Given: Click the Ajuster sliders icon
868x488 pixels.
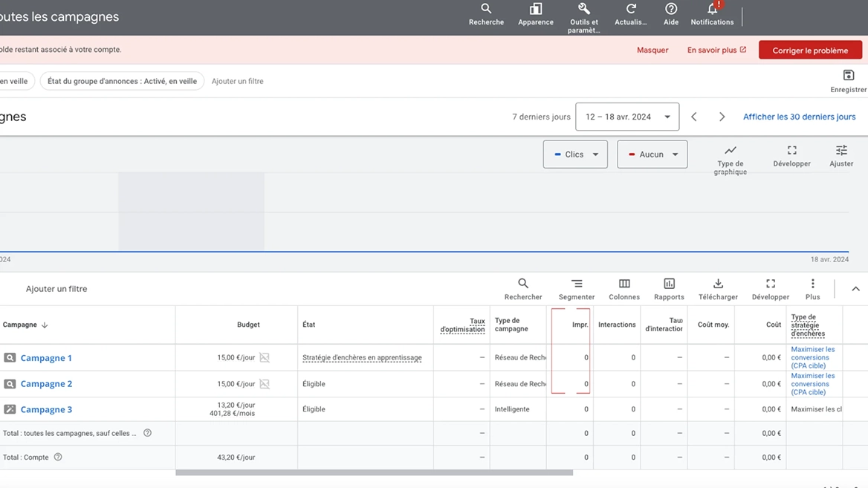Looking at the screenshot, I should [841, 151].
